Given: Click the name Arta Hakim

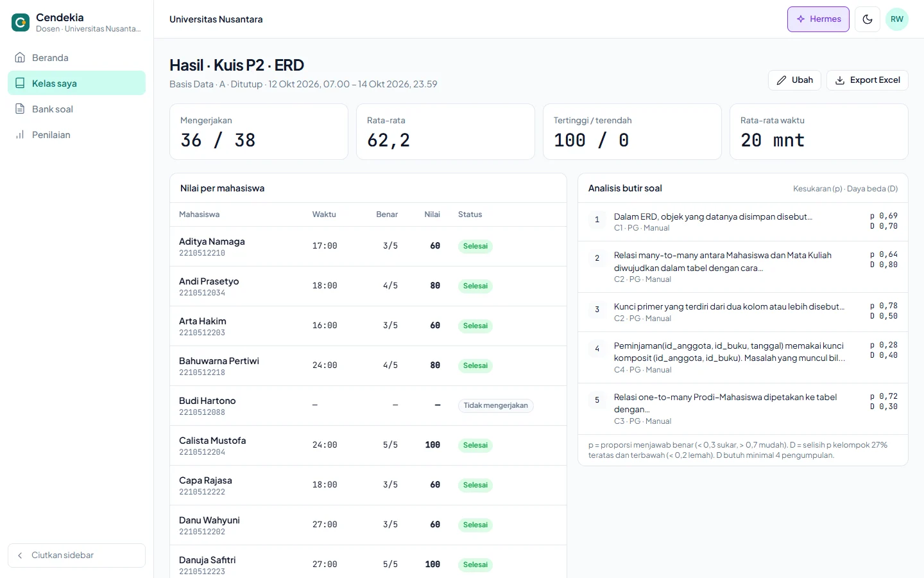Looking at the screenshot, I should click(203, 321).
